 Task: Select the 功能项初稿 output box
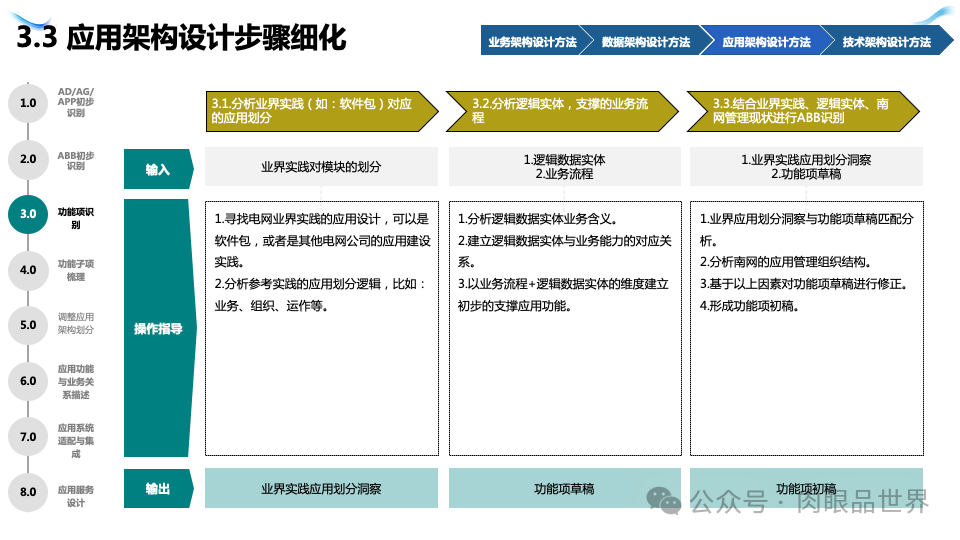click(806, 488)
